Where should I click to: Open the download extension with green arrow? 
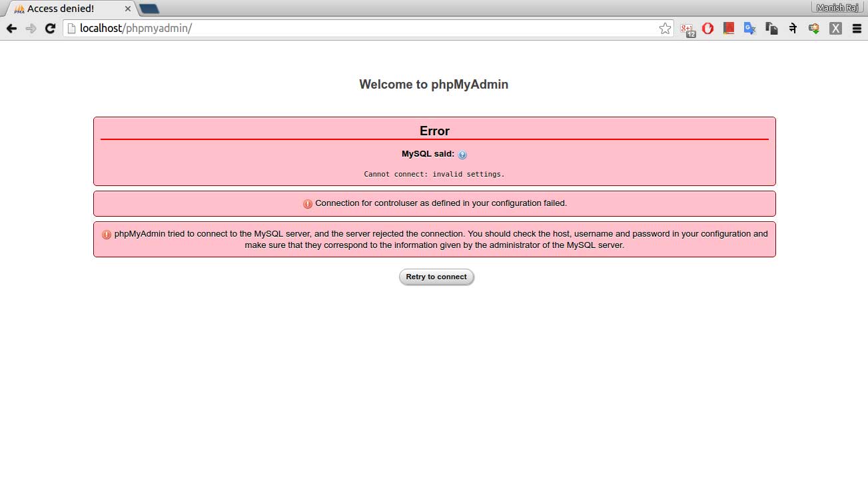(814, 29)
